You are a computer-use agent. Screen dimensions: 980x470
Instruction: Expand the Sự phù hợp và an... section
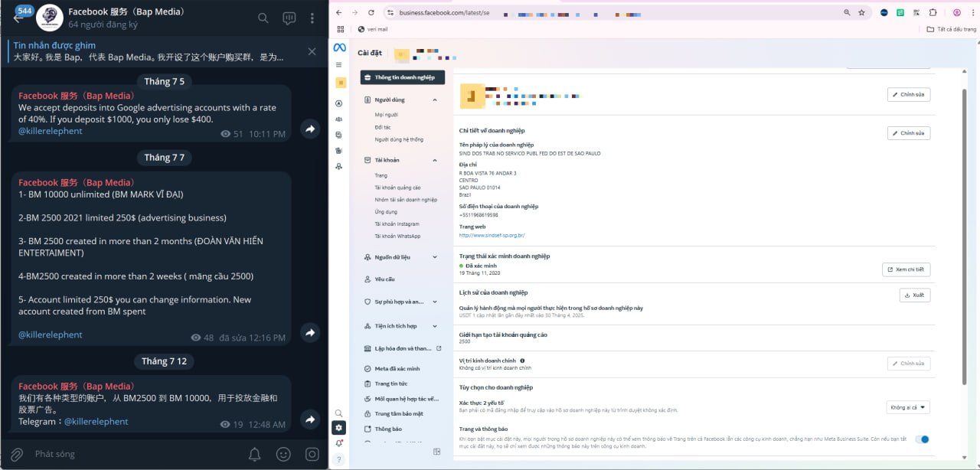point(435,302)
